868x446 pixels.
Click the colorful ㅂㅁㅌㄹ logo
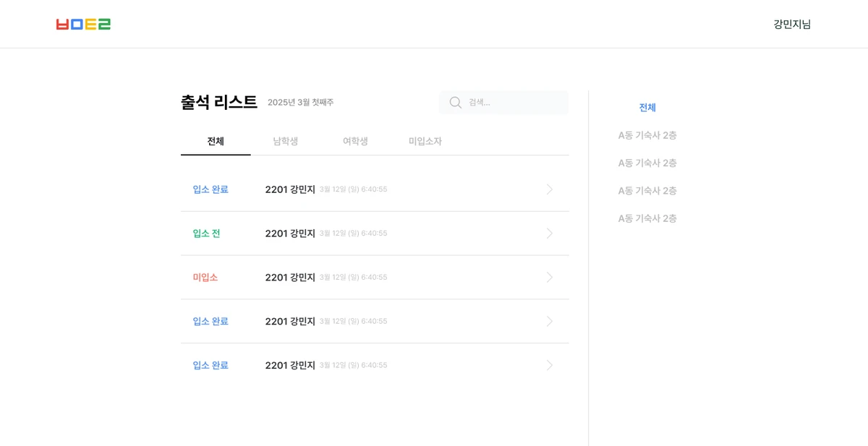83,24
